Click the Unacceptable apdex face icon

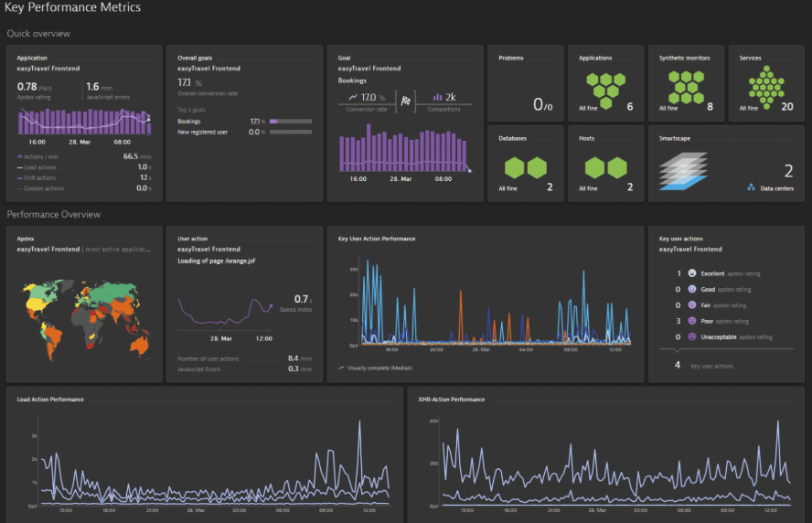pos(692,336)
